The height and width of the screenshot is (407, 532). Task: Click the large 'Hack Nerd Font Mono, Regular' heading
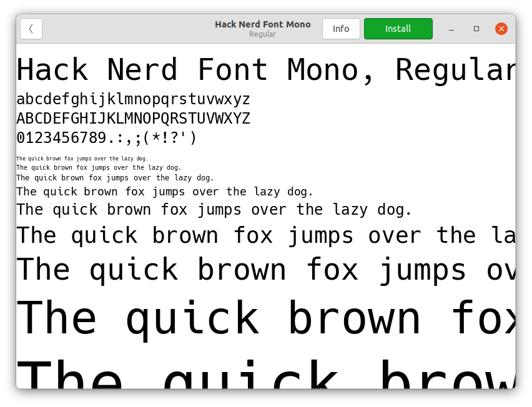[266, 70]
